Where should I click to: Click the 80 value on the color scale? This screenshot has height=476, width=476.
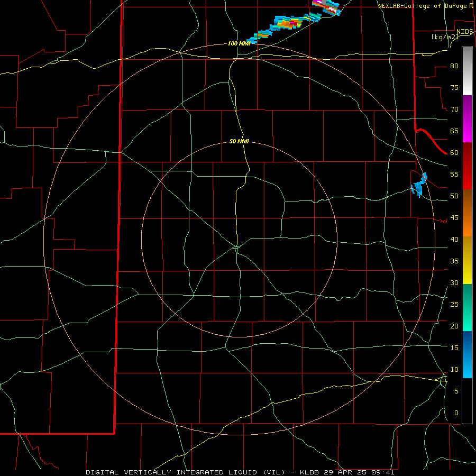[x=454, y=66]
